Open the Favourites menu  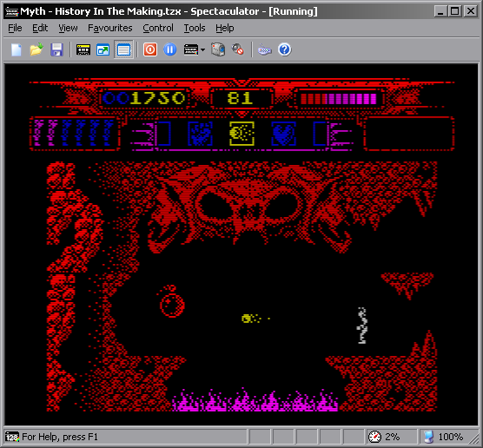click(110, 28)
